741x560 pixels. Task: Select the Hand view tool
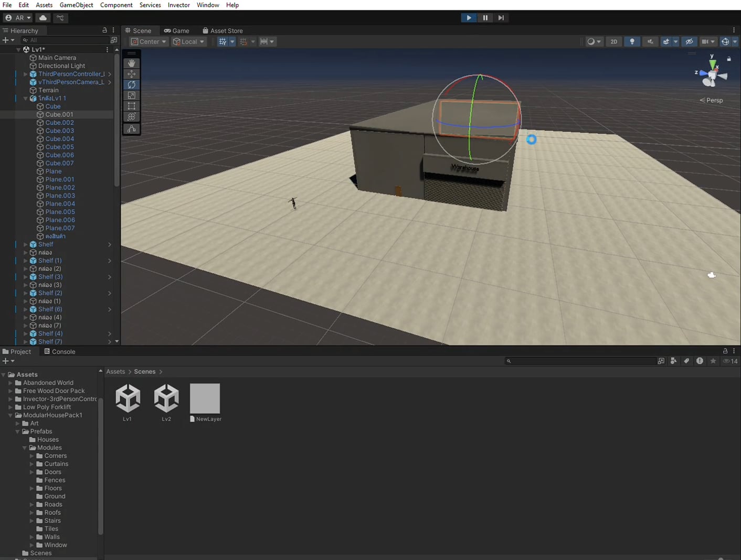click(x=131, y=63)
